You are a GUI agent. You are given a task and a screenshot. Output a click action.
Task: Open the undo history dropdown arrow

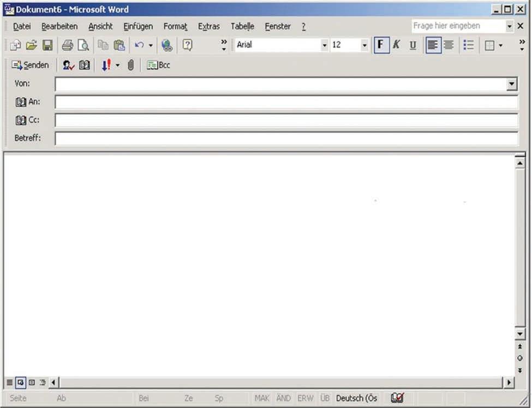[x=151, y=45]
